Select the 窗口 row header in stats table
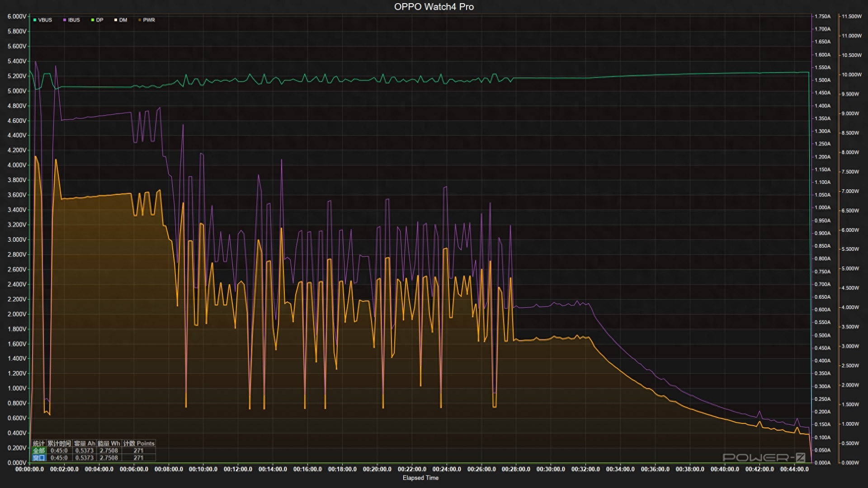This screenshot has height=488, width=868. coord(39,458)
